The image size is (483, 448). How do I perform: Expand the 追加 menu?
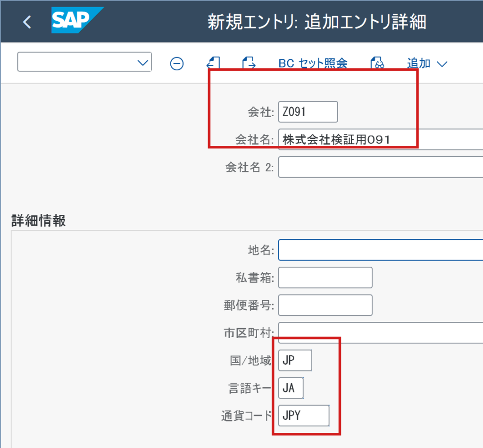point(427,64)
